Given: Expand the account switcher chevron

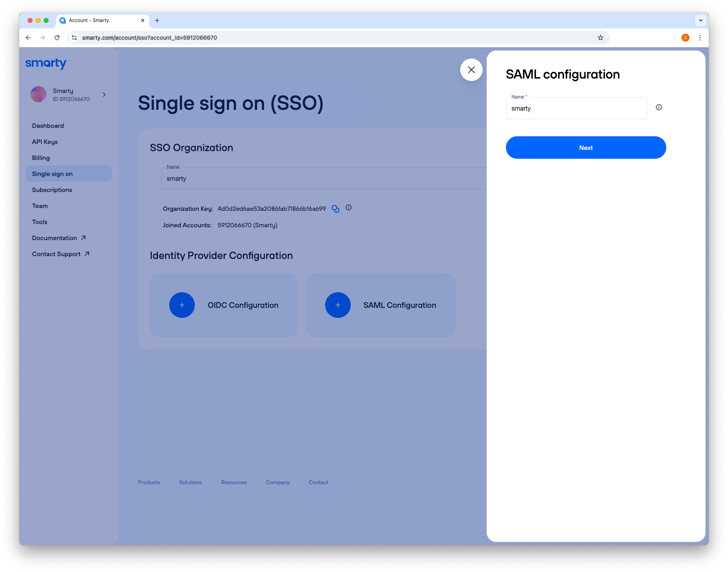Looking at the screenshot, I should tap(104, 95).
